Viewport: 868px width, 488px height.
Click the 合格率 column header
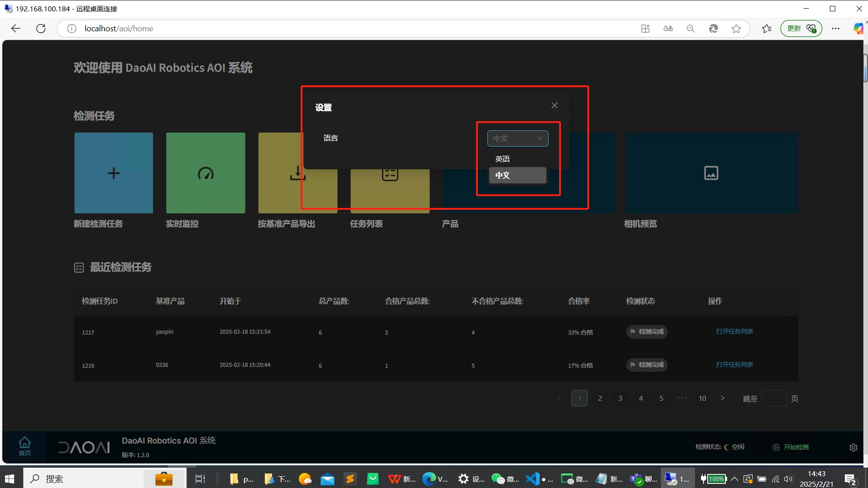(579, 301)
